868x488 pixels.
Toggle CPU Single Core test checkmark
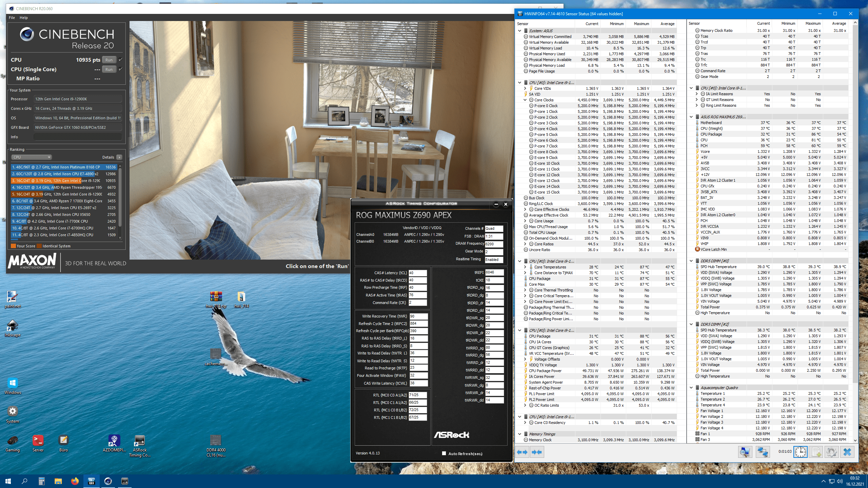pyautogui.click(x=120, y=69)
